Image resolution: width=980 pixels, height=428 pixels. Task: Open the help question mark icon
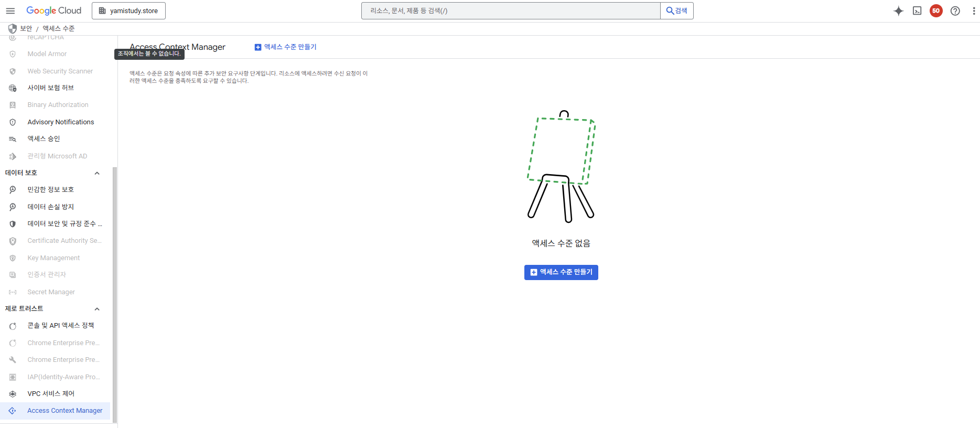(x=955, y=11)
